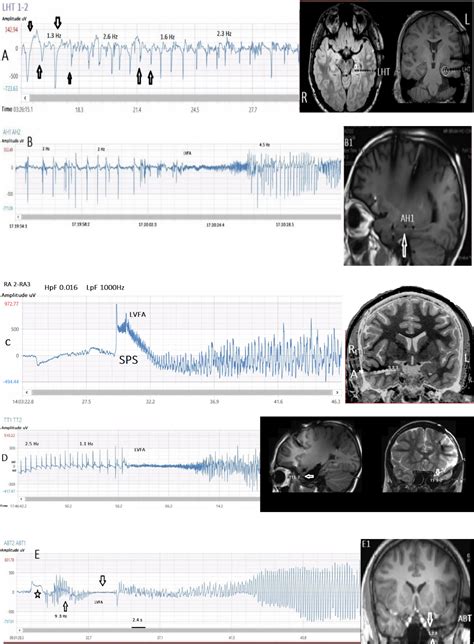Click the 1.6 Hz frequency label
This screenshot has height=644, width=474.
[167, 37]
